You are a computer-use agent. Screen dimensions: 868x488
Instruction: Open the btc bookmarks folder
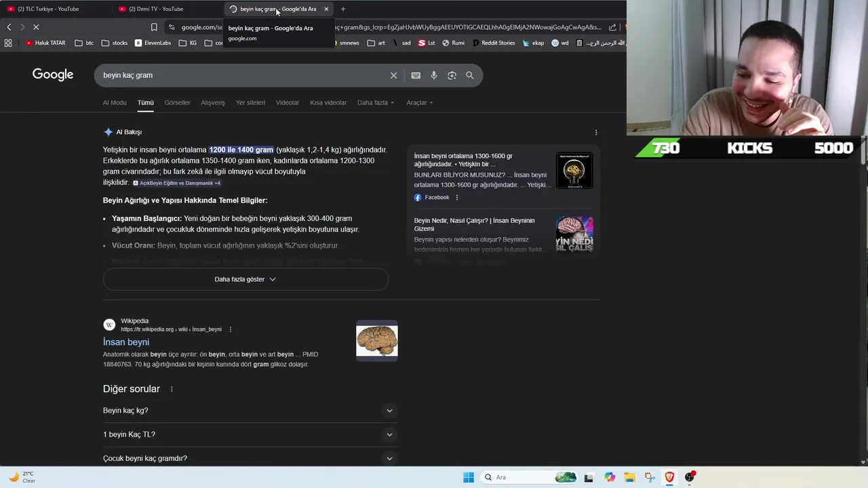click(x=84, y=43)
